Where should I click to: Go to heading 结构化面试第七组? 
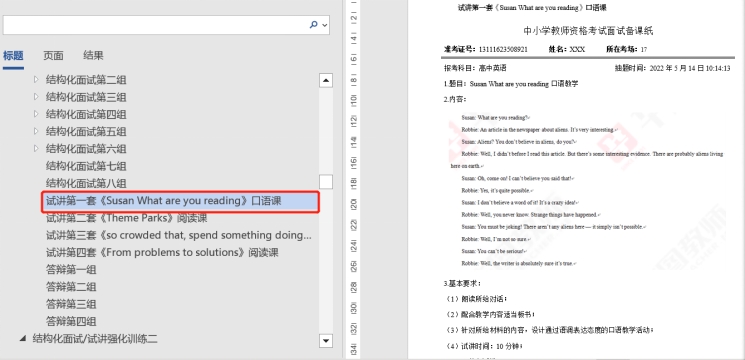pos(86,166)
